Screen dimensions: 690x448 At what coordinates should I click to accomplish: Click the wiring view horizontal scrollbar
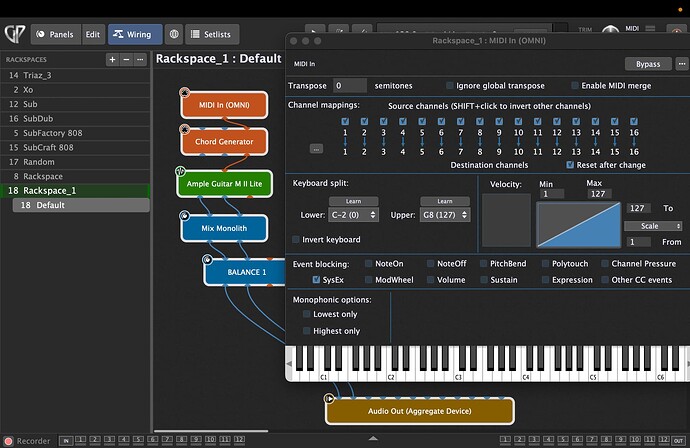tap(211, 431)
